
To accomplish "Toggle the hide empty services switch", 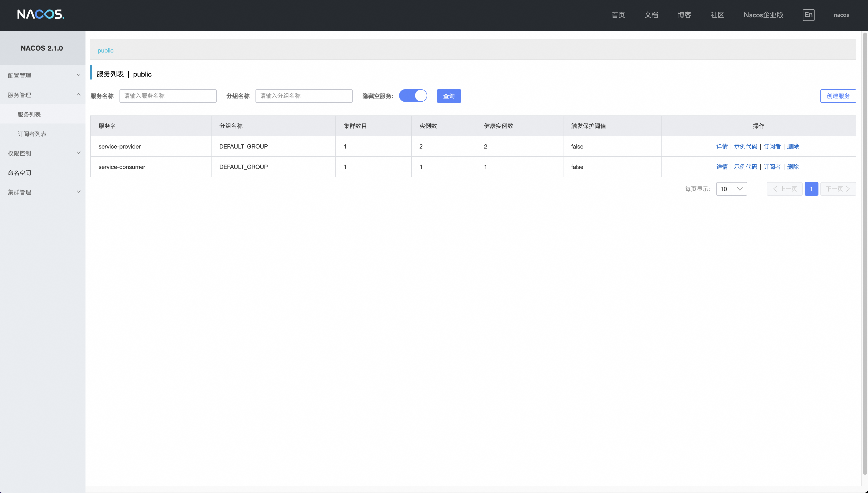I will coord(413,96).
